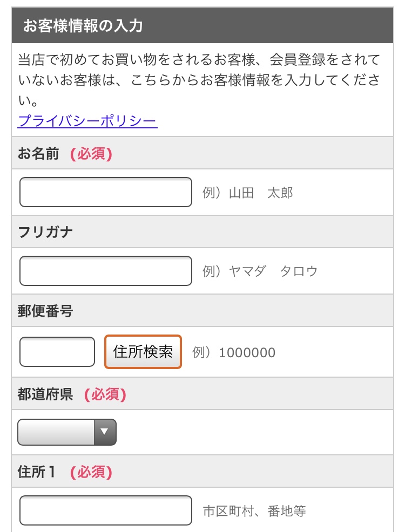Click the (必須) marker beside お名前

click(x=91, y=154)
